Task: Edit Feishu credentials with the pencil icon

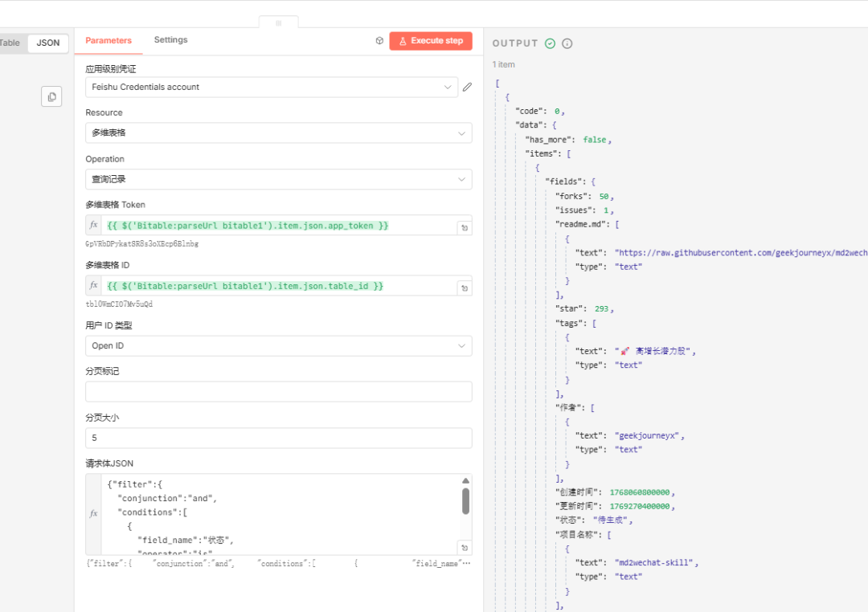Action: tap(467, 87)
